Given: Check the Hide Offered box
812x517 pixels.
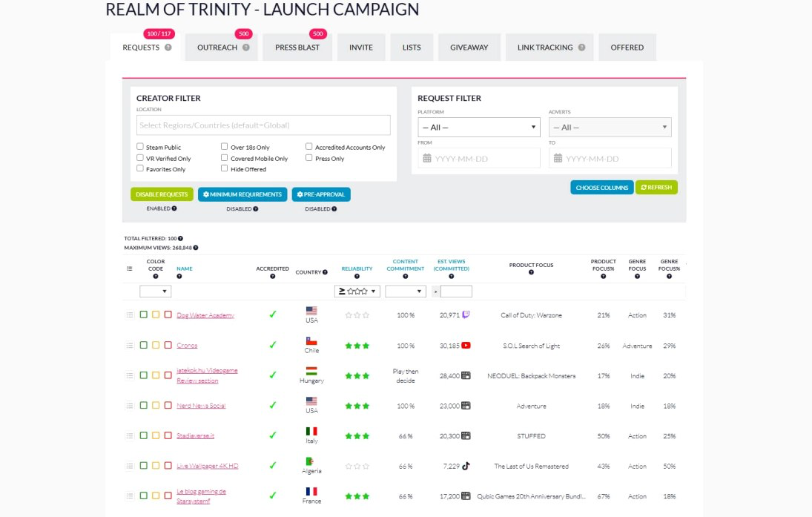Looking at the screenshot, I should (x=224, y=168).
